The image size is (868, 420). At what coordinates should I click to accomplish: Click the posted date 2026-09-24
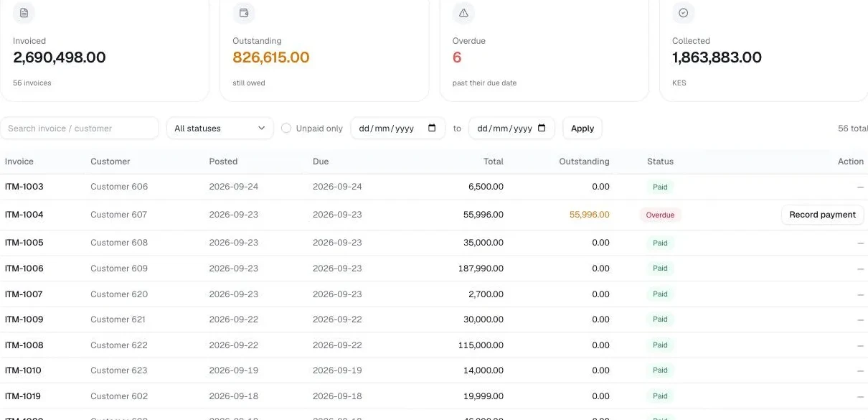234,187
